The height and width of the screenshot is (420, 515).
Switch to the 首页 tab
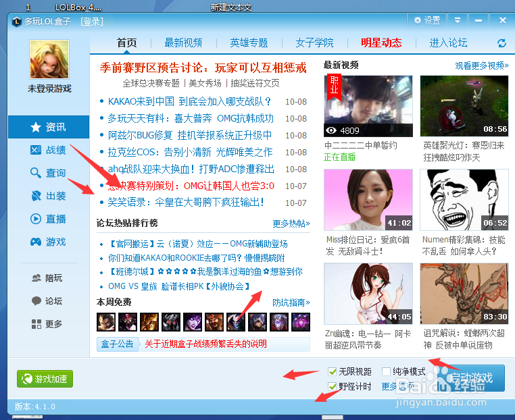127,43
